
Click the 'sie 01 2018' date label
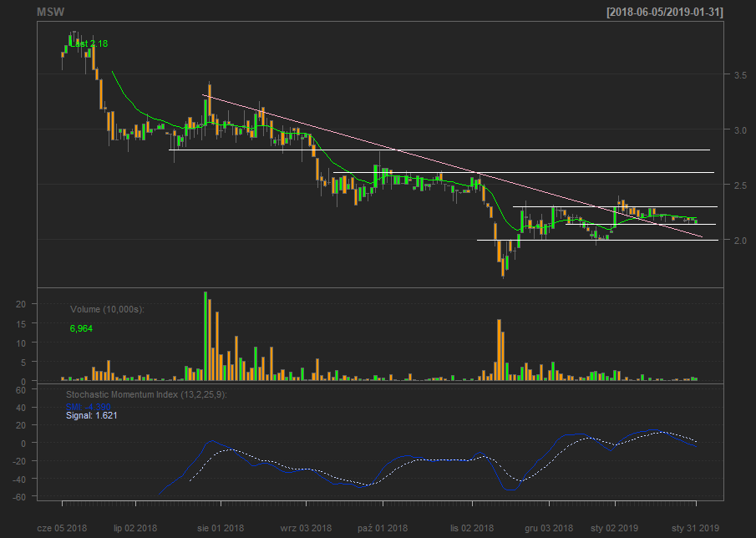tap(221, 528)
